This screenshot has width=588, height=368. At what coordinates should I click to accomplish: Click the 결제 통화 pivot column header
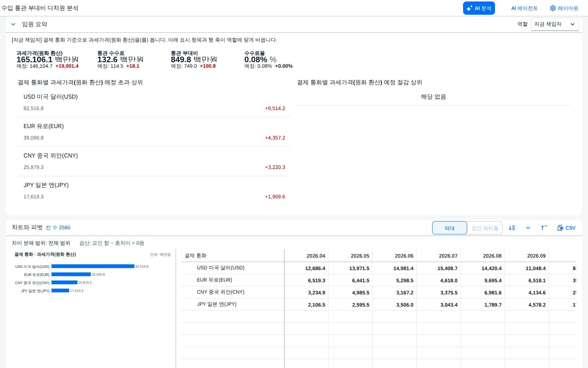233,256
